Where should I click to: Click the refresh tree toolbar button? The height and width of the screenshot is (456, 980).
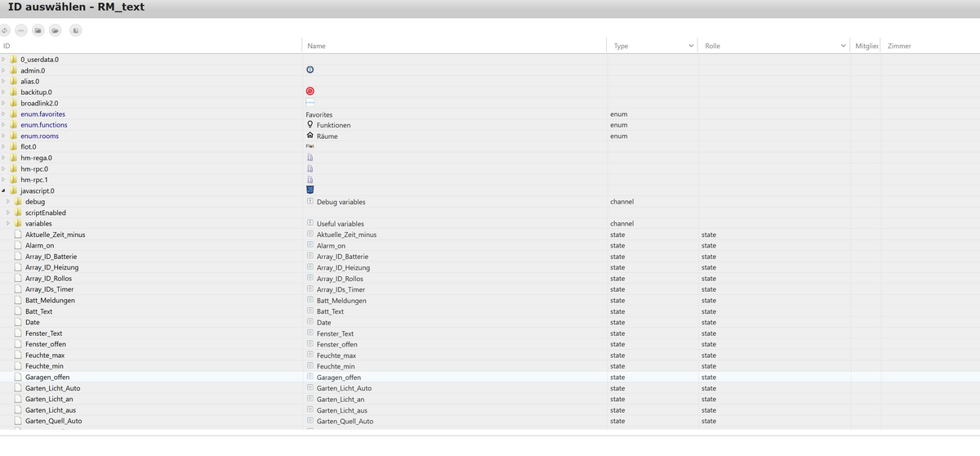(x=5, y=30)
